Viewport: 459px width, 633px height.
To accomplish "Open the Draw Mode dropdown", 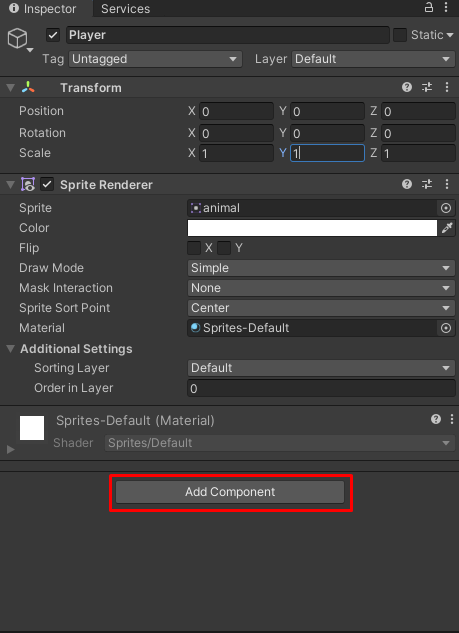I will (321, 268).
